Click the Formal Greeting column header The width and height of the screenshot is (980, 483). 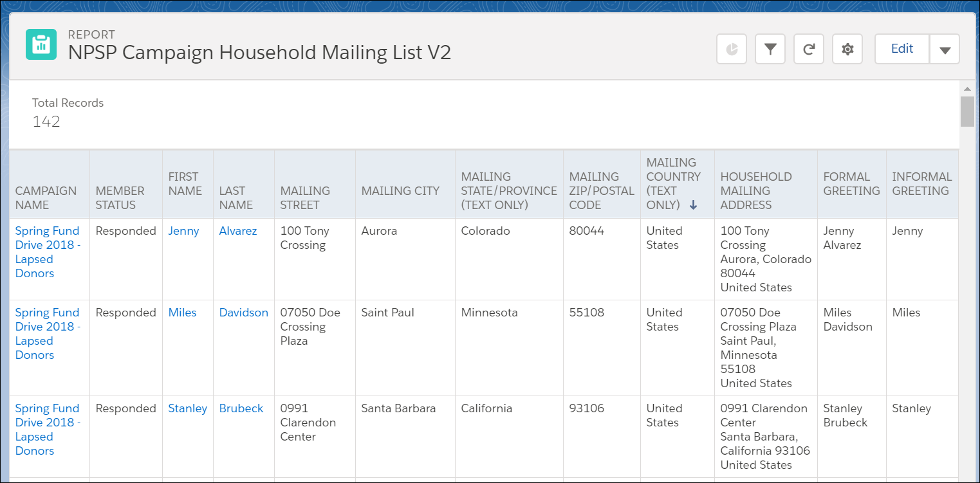tap(848, 183)
